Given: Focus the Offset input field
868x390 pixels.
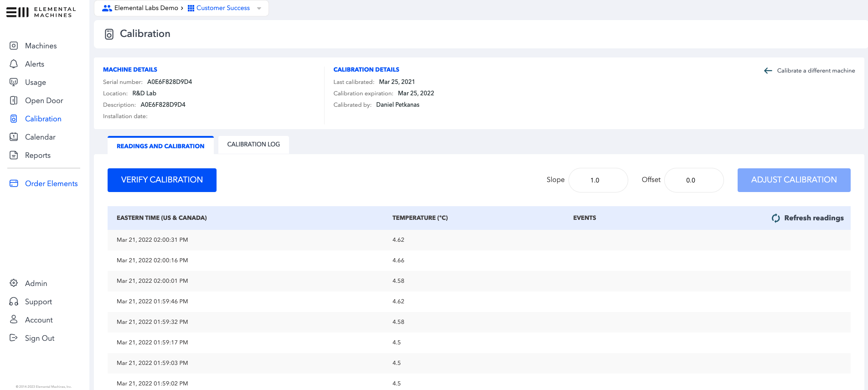Looking at the screenshot, I should pos(694,180).
